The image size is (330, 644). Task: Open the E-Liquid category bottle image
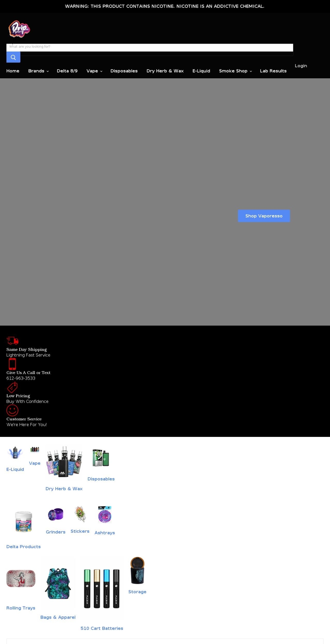(x=15, y=453)
